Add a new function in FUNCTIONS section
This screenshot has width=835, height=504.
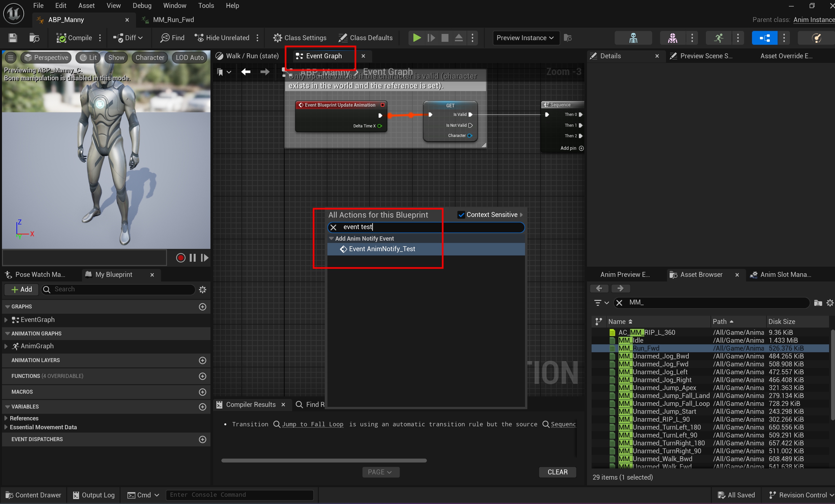202,376
